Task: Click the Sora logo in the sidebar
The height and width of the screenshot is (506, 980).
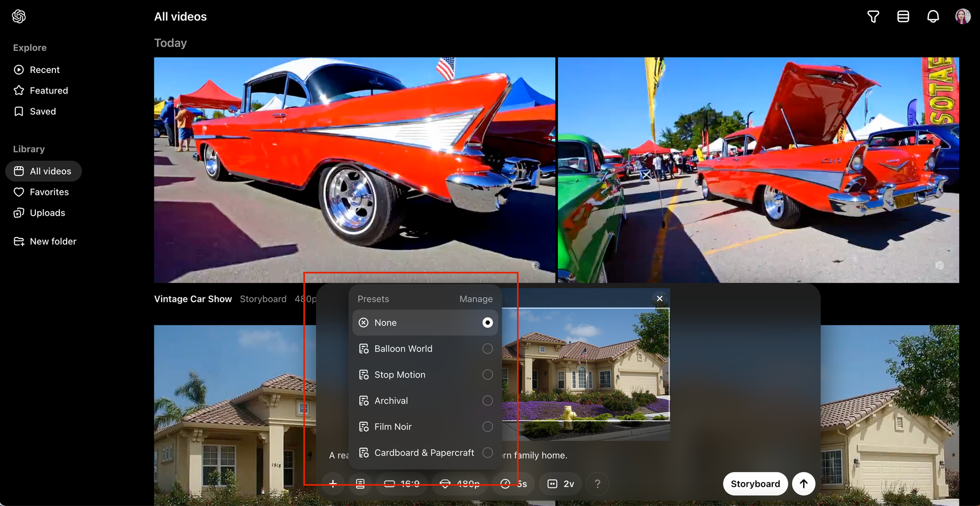Action: (x=19, y=16)
